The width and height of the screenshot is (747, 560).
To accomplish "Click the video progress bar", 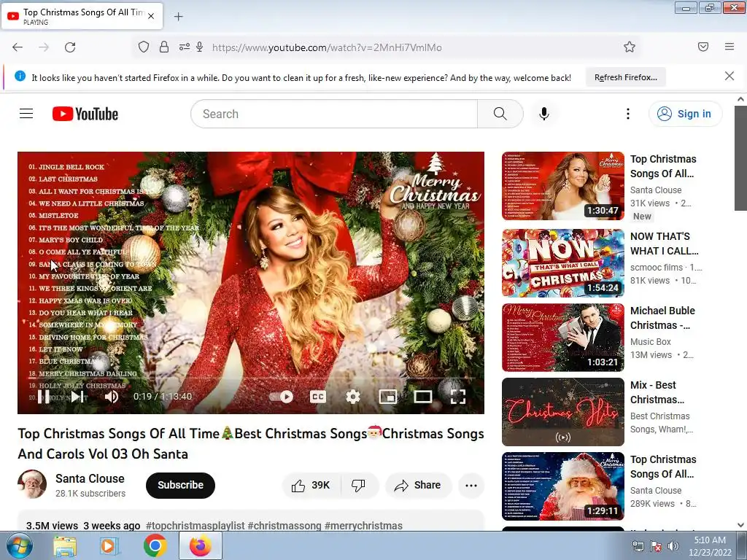I will [251, 378].
